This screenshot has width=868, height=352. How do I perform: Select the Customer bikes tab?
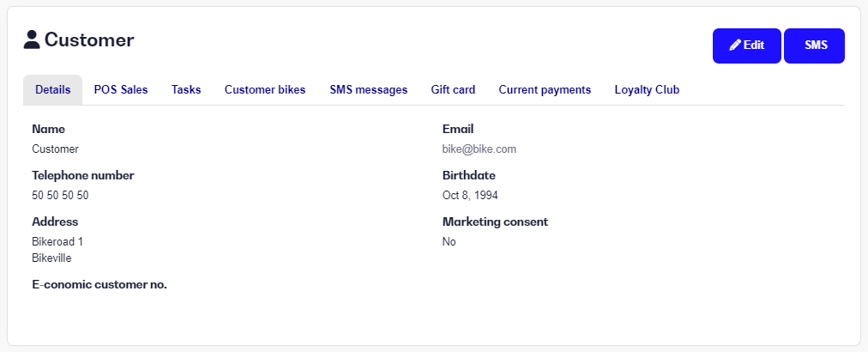pyautogui.click(x=265, y=90)
